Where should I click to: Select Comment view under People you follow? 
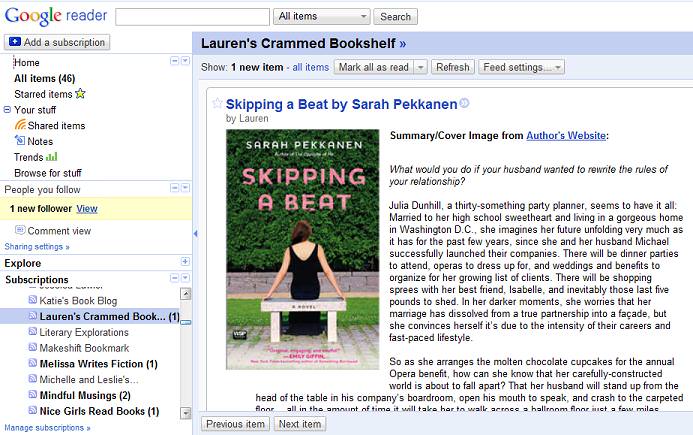tap(59, 231)
